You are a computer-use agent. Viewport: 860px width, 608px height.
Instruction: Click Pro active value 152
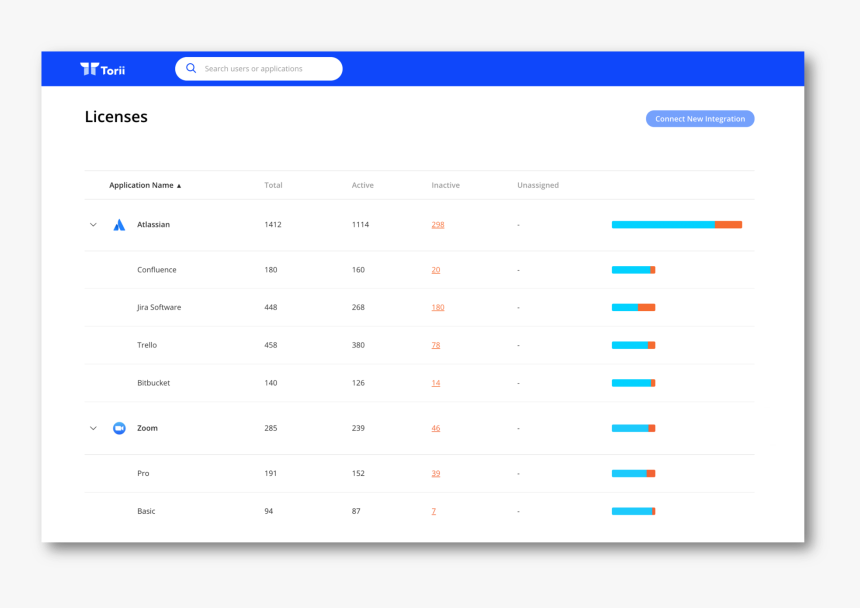[x=358, y=474]
